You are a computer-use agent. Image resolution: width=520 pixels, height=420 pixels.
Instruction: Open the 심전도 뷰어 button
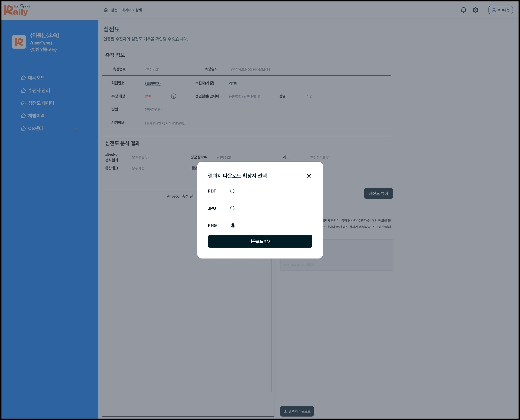[378, 193]
